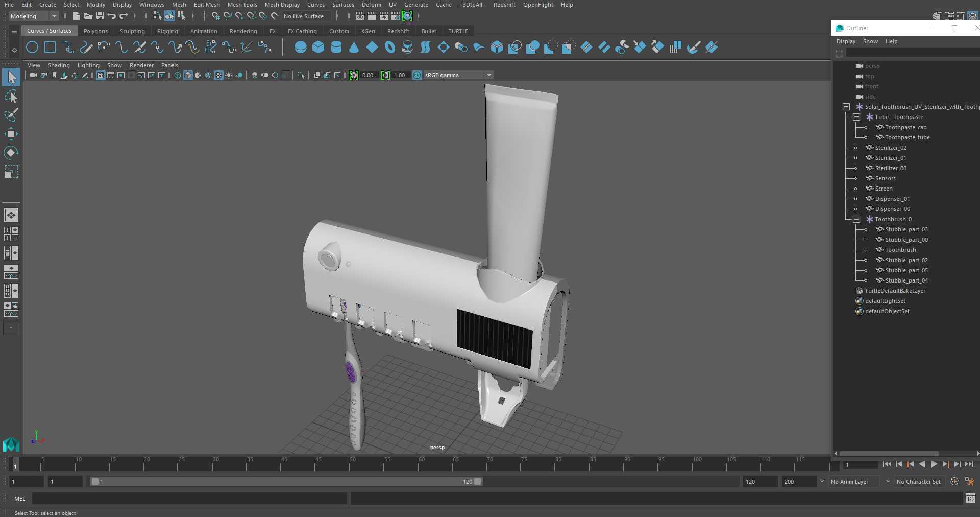Open the viewport Shading menu
The width and height of the screenshot is (980, 517).
[59, 65]
